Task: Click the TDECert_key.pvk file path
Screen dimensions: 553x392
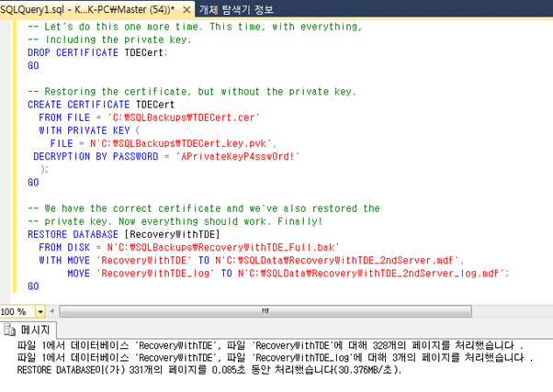Action: [181, 143]
